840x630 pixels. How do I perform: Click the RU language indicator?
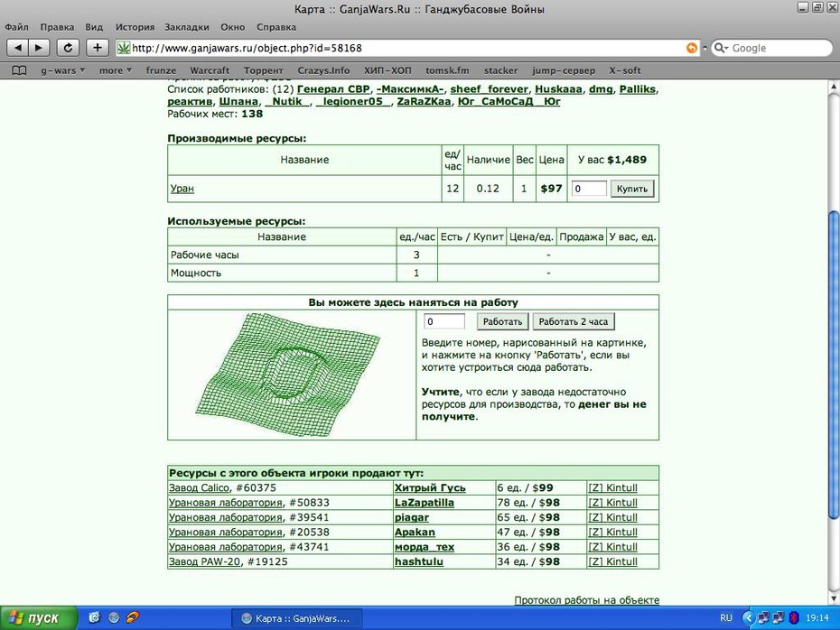point(726,617)
